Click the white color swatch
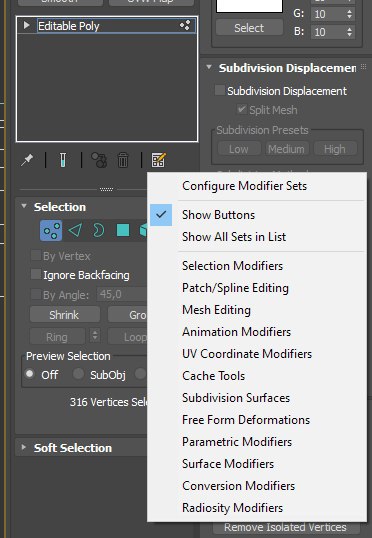372x538 pixels. tap(249, 6)
